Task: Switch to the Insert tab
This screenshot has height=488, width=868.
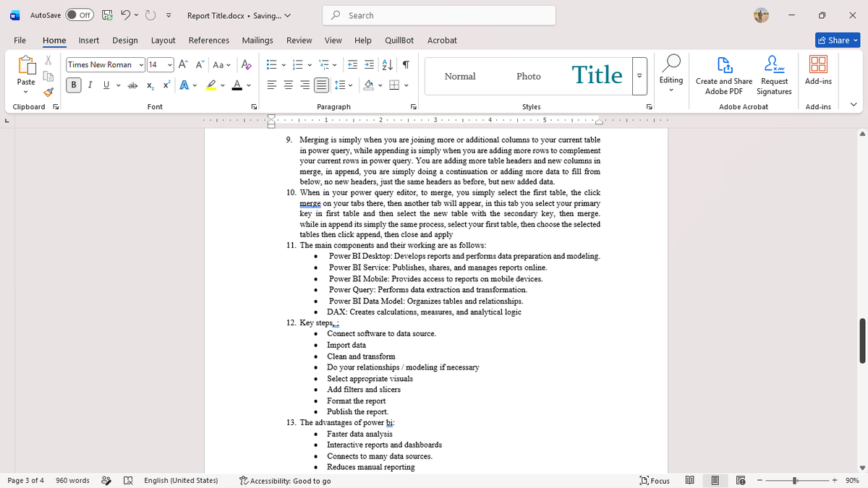Action: click(x=89, y=40)
